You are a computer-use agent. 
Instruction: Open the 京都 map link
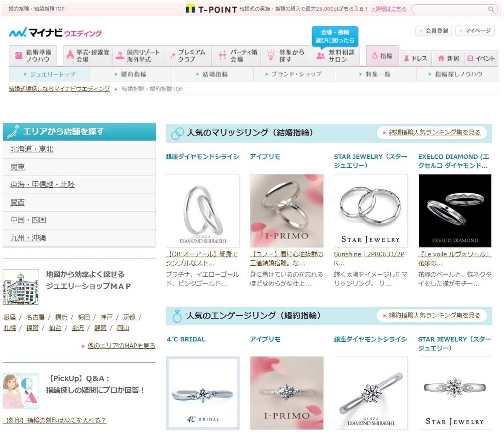[x=129, y=317]
